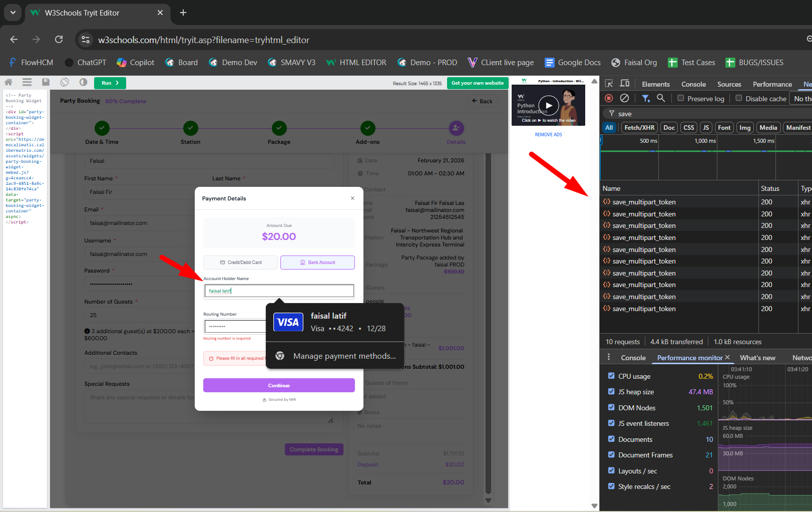Enable the Preserve log checkbox
The width and height of the screenshot is (812, 512).
click(681, 98)
